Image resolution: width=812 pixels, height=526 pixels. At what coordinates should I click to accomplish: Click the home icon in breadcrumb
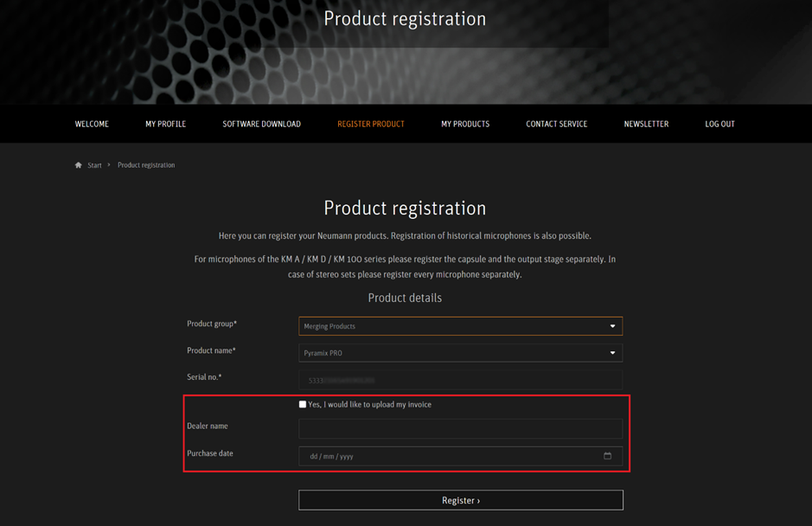(x=79, y=165)
